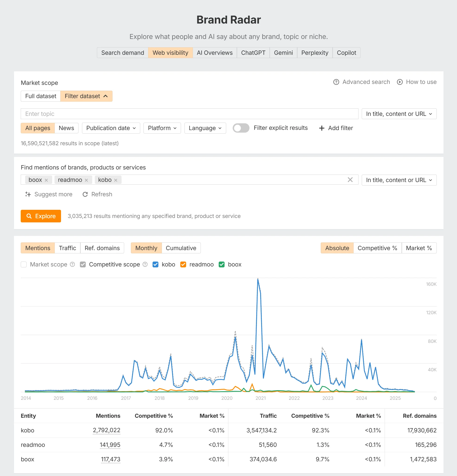Image resolution: width=457 pixels, height=476 pixels.
Task: Uncheck the boox series checkbox
Action: [222, 265]
